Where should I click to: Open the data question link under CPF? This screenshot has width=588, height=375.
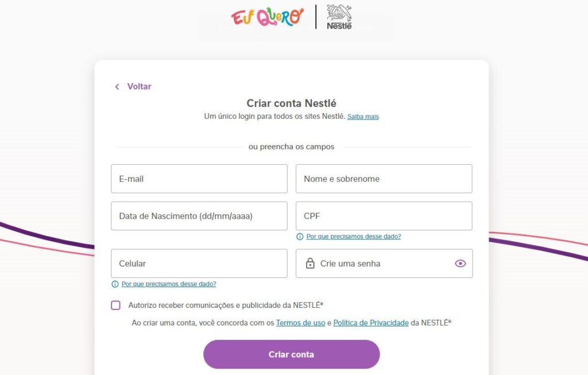tap(353, 236)
